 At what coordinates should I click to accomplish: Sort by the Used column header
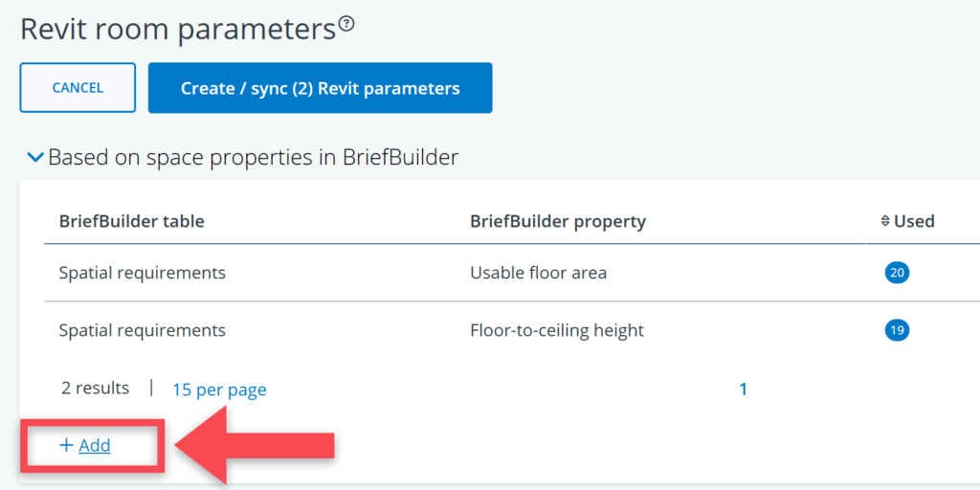pos(914,221)
